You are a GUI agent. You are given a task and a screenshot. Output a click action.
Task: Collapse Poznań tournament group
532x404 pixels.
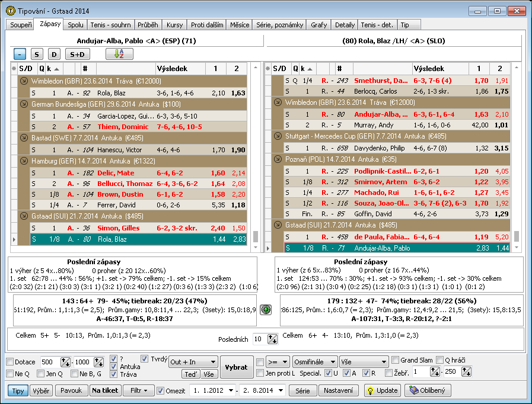[x=278, y=159]
